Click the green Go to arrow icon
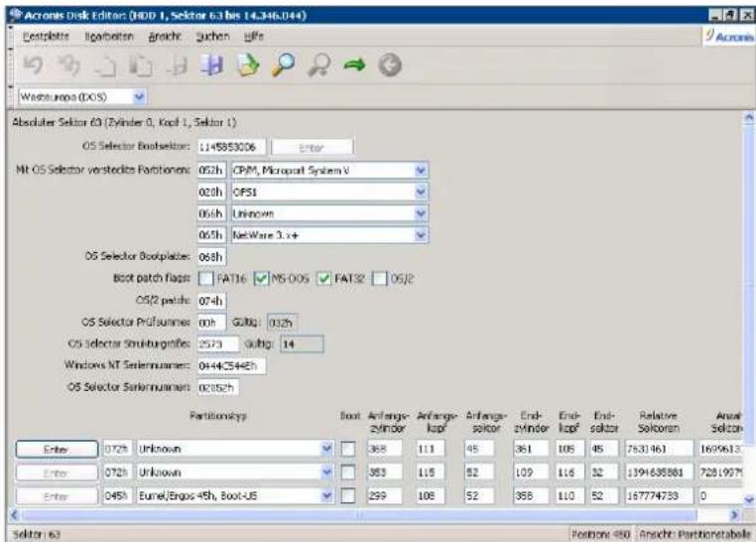The width and height of the screenshot is (756, 542). [355, 66]
